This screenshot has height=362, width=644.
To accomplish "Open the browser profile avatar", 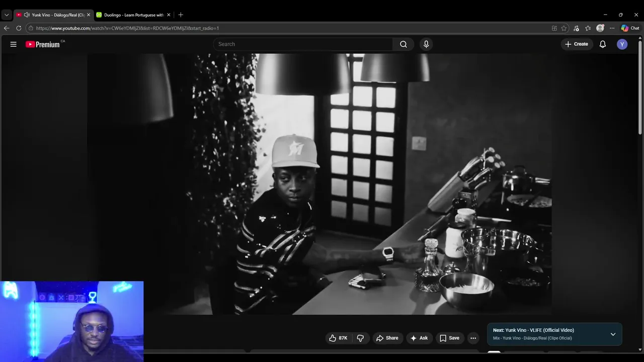I will [x=600, y=28].
